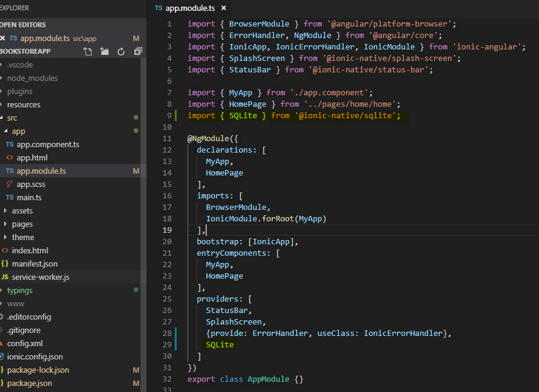Collapse the OPEN EDITORS section header
This screenshot has width=539, height=392.
point(24,25)
